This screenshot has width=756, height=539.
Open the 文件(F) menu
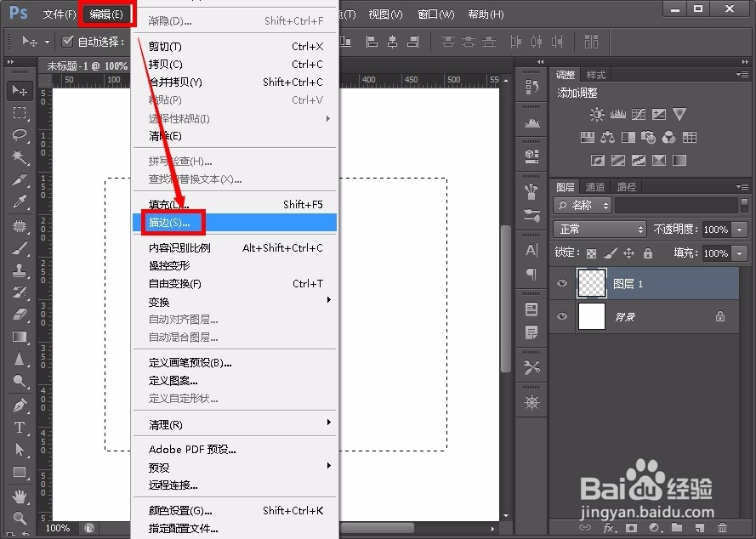60,14
